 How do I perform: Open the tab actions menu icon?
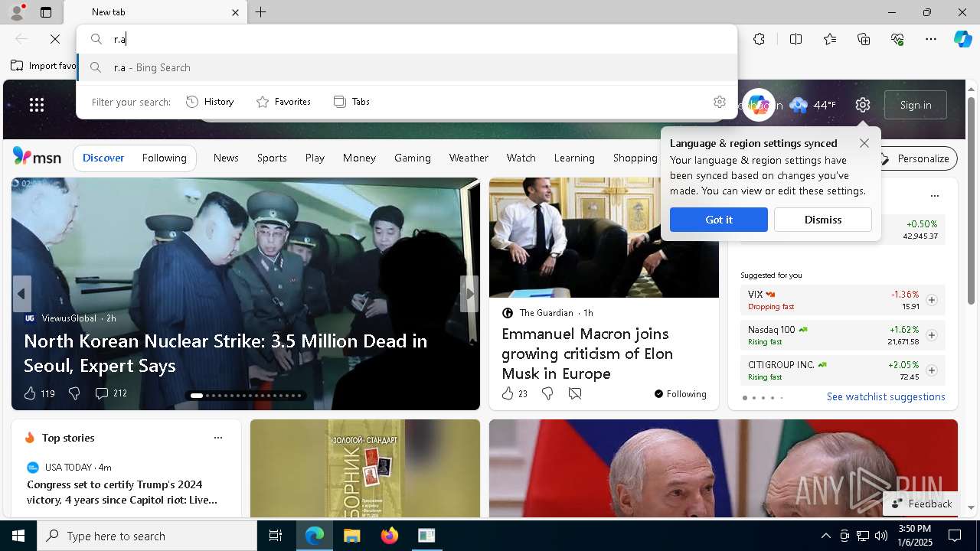point(46,12)
